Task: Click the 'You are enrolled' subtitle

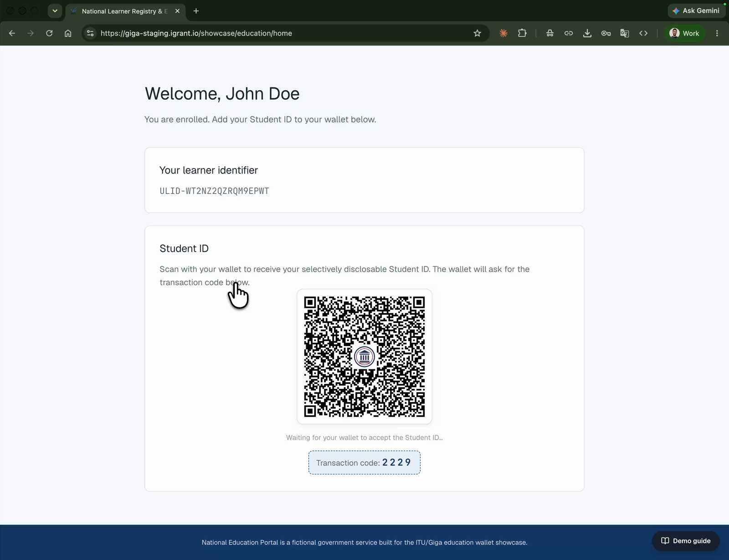Action: 260,119
